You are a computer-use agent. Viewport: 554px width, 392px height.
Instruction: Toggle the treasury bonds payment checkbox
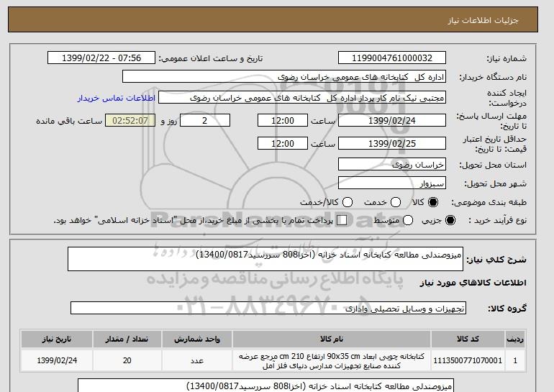[342, 220]
